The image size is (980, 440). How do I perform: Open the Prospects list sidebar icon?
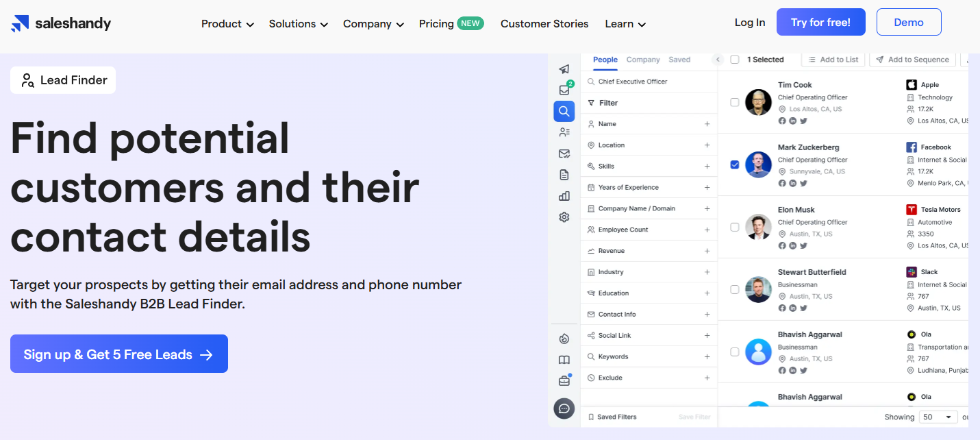point(564,132)
